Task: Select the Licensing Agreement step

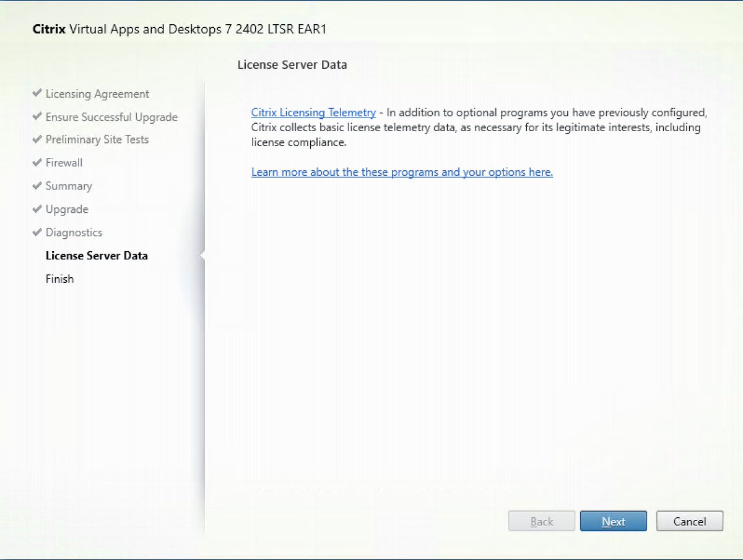Action: [97, 93]
